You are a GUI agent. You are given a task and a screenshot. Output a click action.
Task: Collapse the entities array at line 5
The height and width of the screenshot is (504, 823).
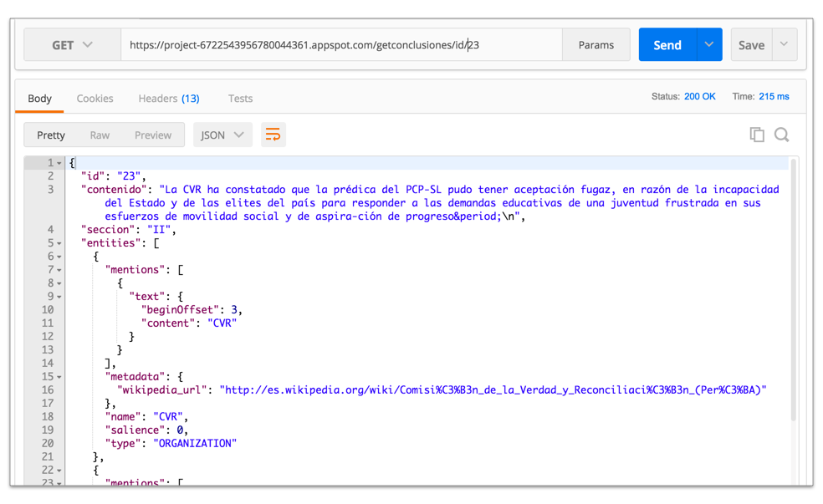pyautogui.click(x=59, y=243)
